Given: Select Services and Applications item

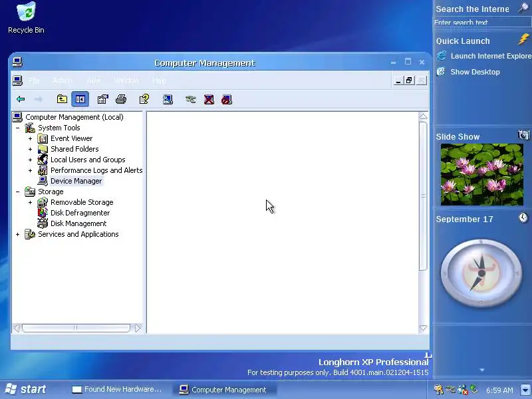Looking at the screenshot, I should (78, 234).
